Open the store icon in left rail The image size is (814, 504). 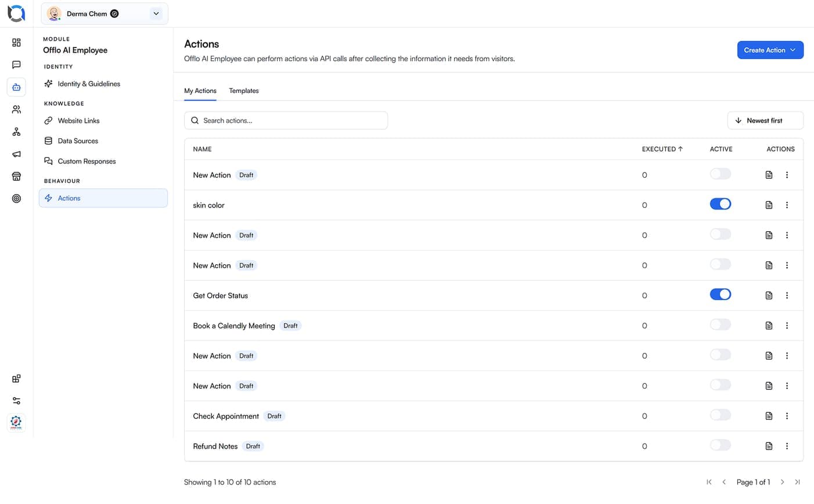click(16, 176)
